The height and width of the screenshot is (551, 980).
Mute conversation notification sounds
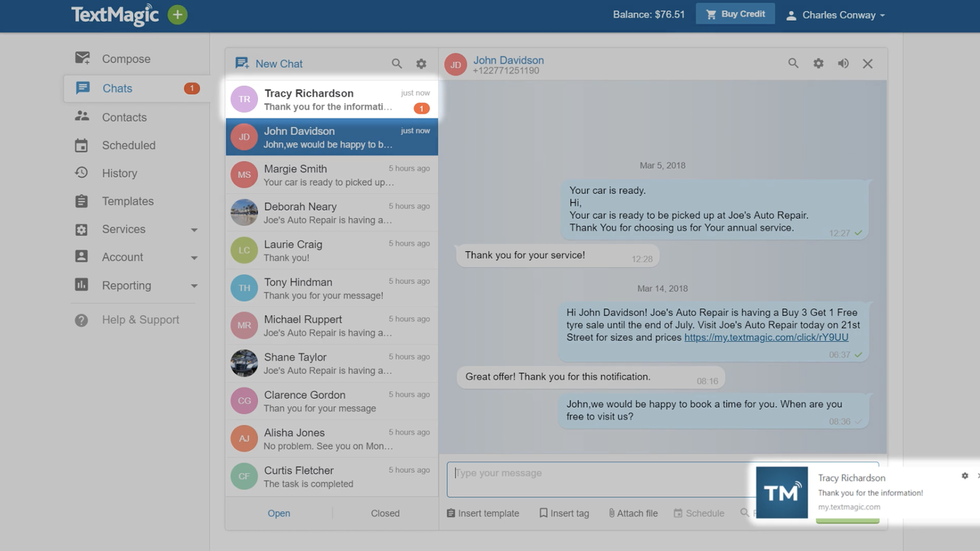click(x=843, y=64)
